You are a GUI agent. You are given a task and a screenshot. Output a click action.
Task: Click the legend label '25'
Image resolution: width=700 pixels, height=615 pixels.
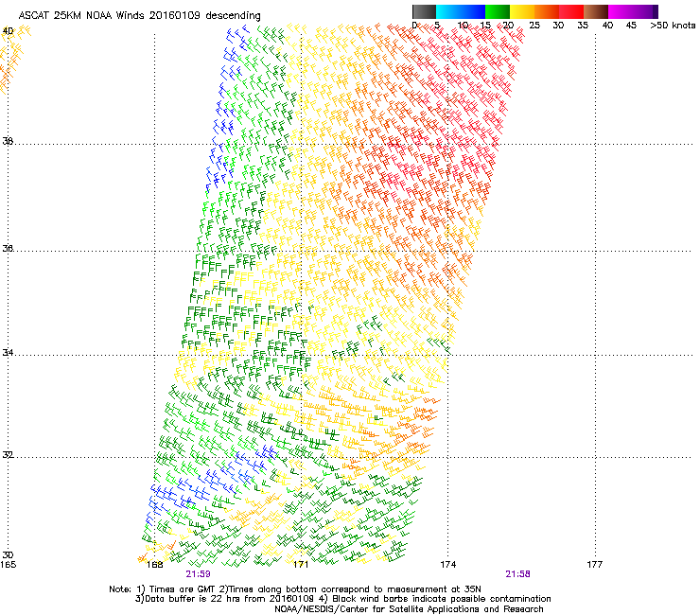tap(534, 26)
